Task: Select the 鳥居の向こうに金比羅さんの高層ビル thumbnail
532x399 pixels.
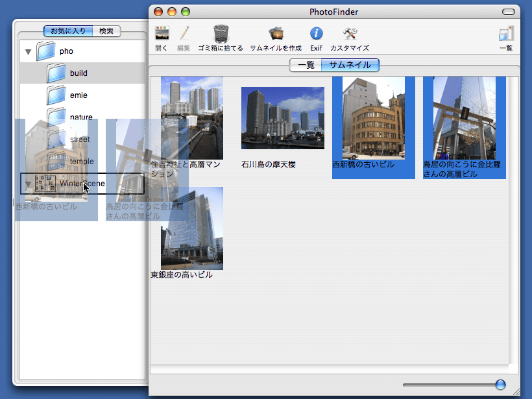Action: coord(465,118)
